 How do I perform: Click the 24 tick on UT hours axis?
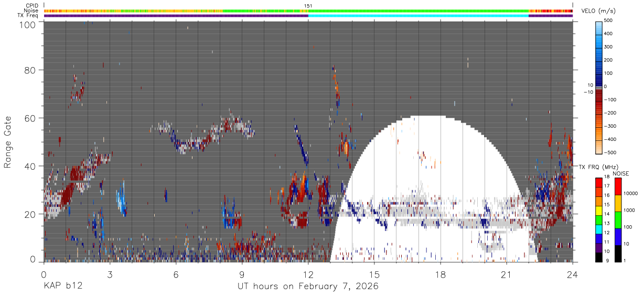point(573,274)
